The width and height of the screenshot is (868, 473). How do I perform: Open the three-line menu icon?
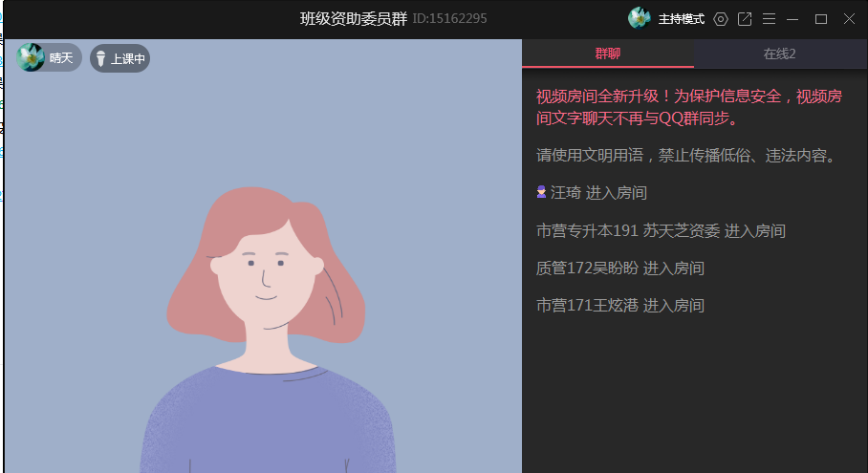click(x=769, y=19)
